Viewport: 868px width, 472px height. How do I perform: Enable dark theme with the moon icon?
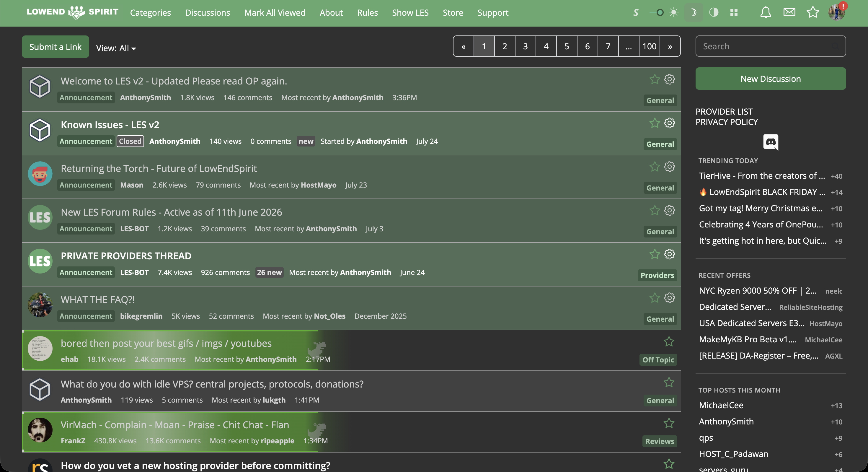click(693, 12)
